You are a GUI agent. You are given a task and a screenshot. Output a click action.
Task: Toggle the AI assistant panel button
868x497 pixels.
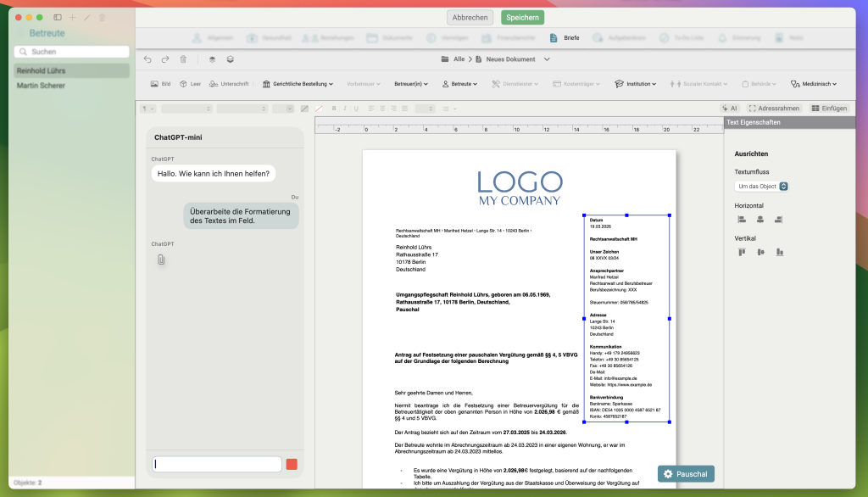pos(728,109)
